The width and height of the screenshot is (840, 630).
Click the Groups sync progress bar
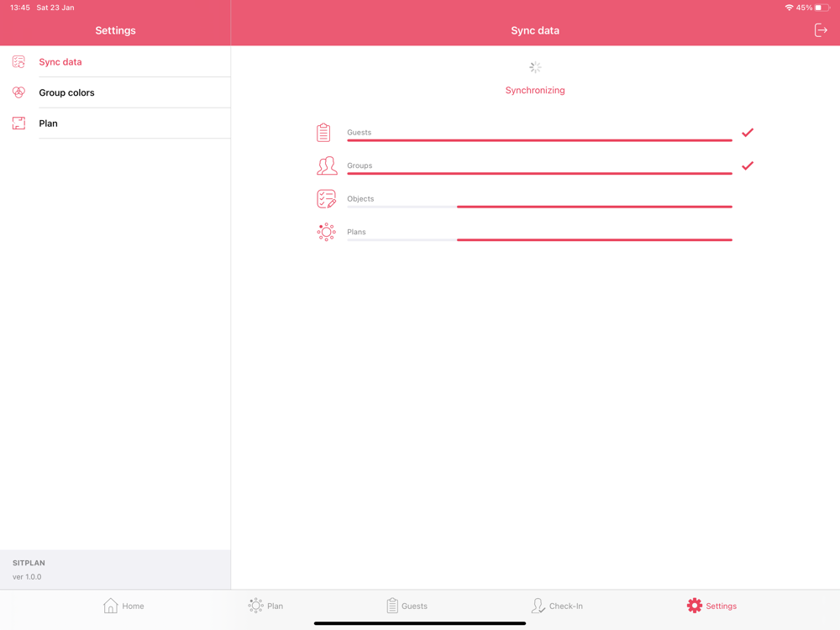pyautogui.click(x=539, y=174)
